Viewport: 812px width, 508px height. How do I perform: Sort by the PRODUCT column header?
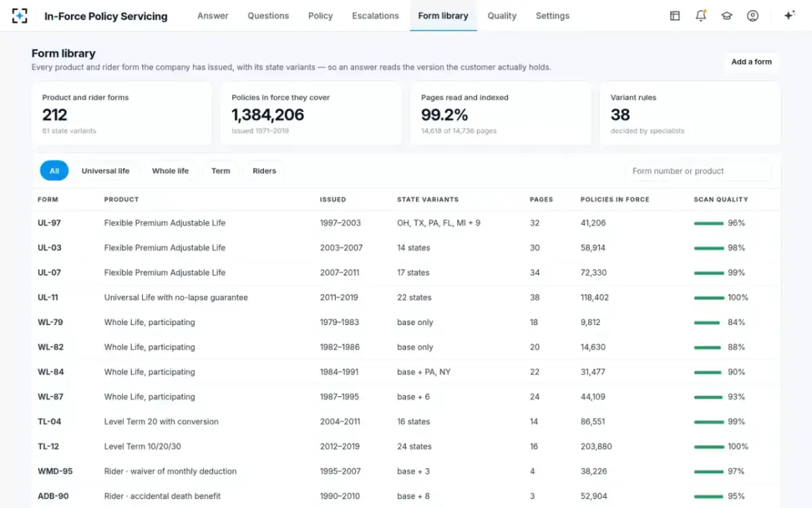coord(122,200)
